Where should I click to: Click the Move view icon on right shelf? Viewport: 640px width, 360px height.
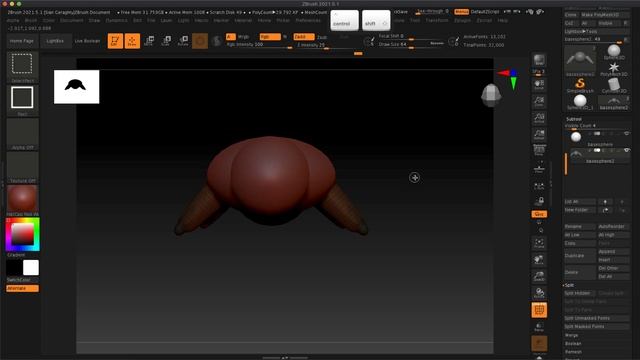point(539,260)
